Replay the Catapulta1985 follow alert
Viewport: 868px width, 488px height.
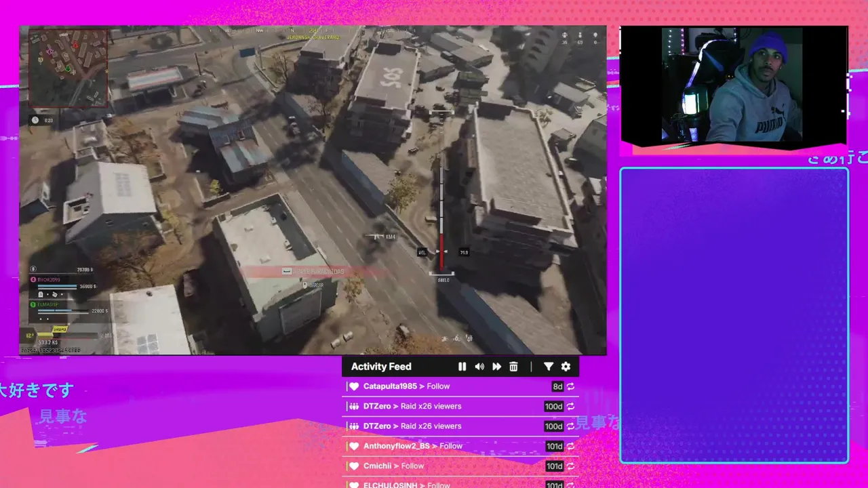pyautogui.click(x=571, y=386)
